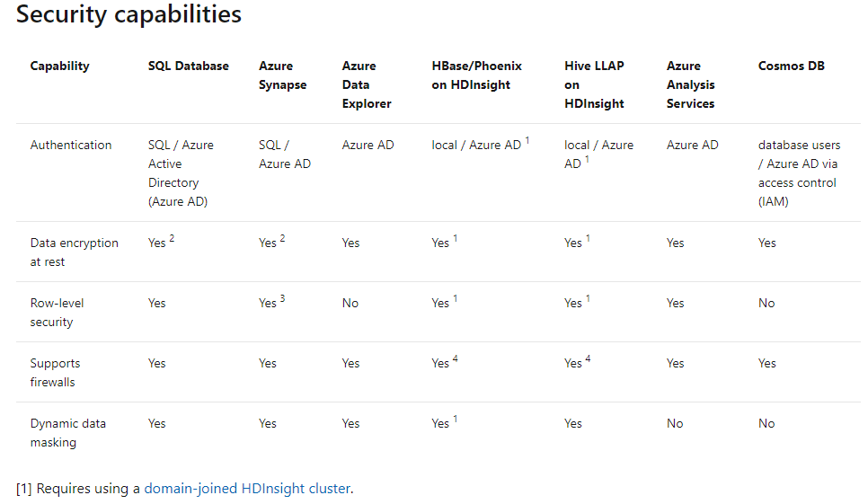Click the Cosmos DB column header
Viewport: 868px width, 504px height.
[791, 66]
